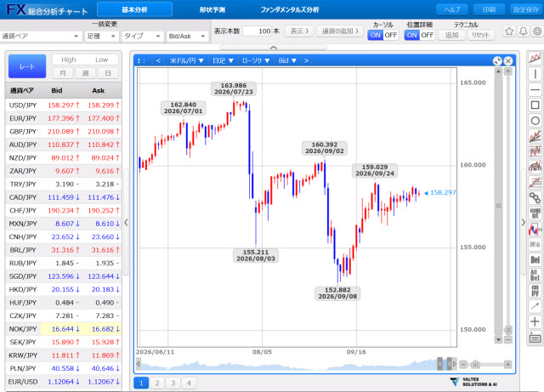Click the count tool icon

coord(535,213)
